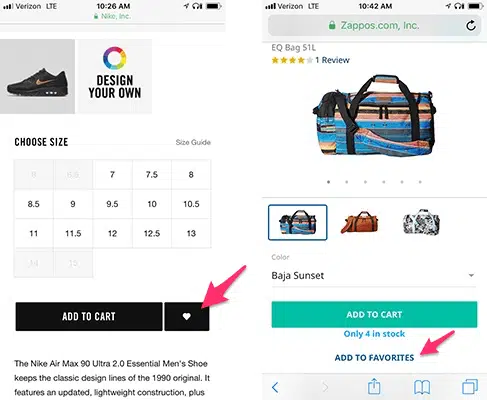The height and width of the screenshot is (400, 487).
Task: Choose size 11 in the size grid
Action: (34, 233)
